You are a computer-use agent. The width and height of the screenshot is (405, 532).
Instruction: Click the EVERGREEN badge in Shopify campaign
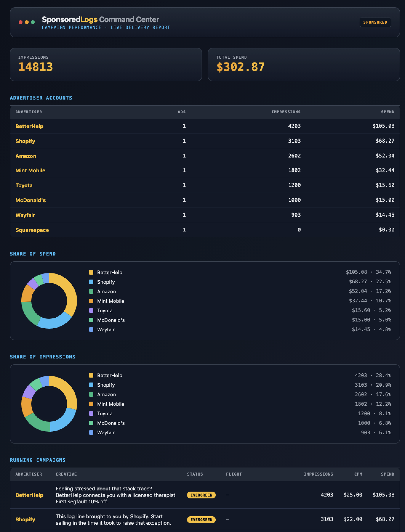point(201,519)
